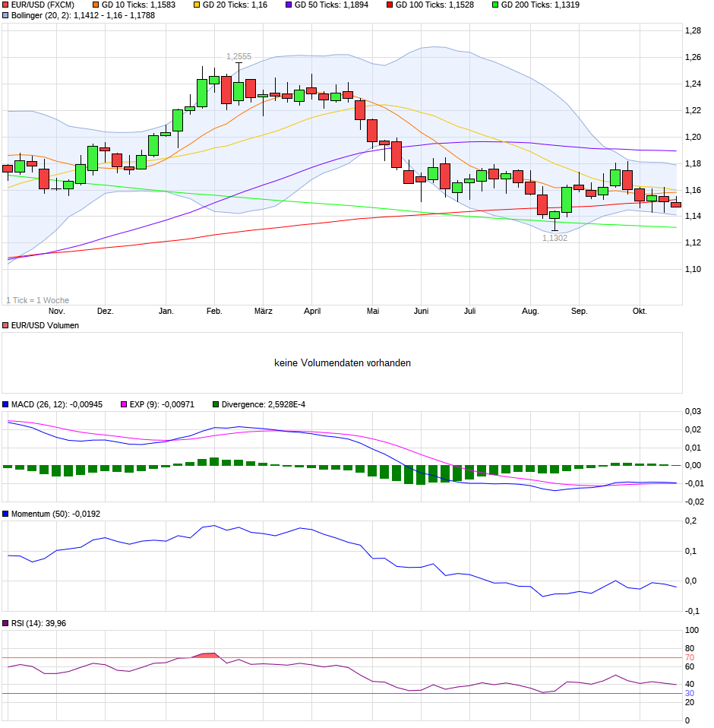
Task: Click the 'Jan.' month axis label
Action: (166, 312)
